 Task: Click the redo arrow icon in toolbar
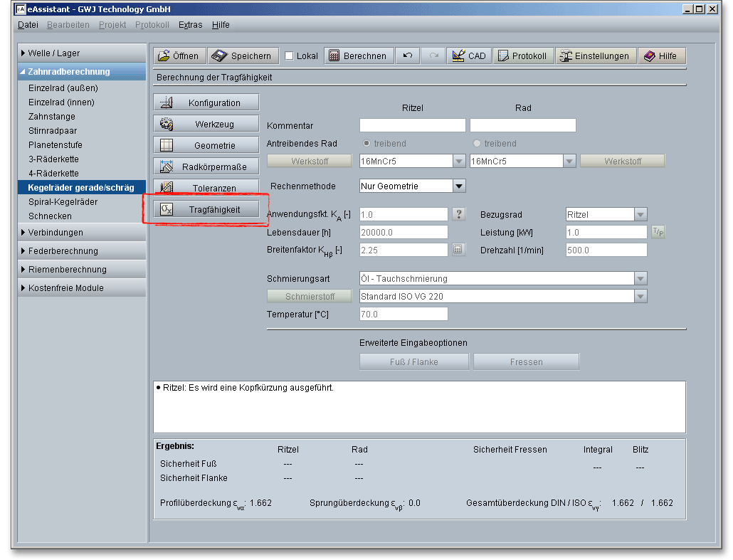[x=433, y=56]
